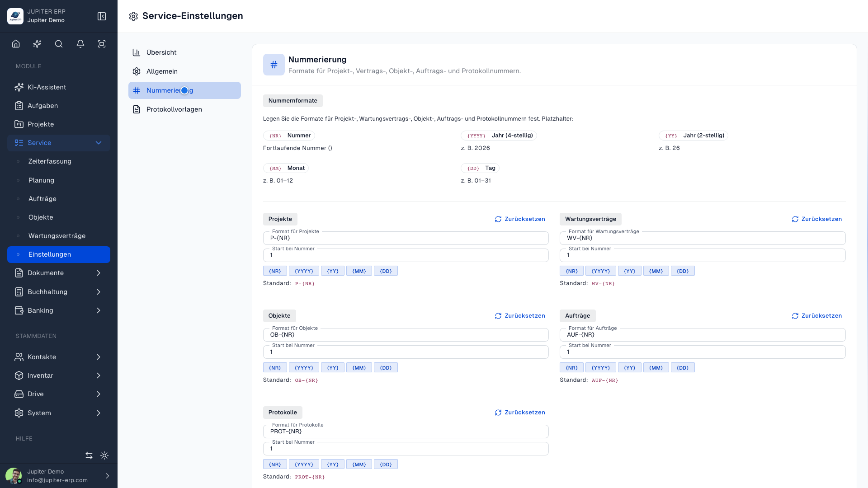
Task: Open the user account menu chevron
Action: 108,476
